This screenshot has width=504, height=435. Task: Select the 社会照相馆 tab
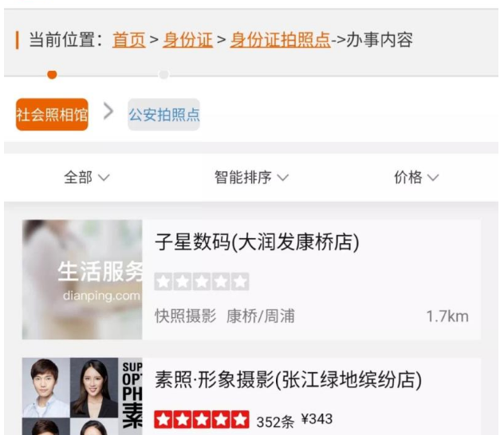coord(52,115)
